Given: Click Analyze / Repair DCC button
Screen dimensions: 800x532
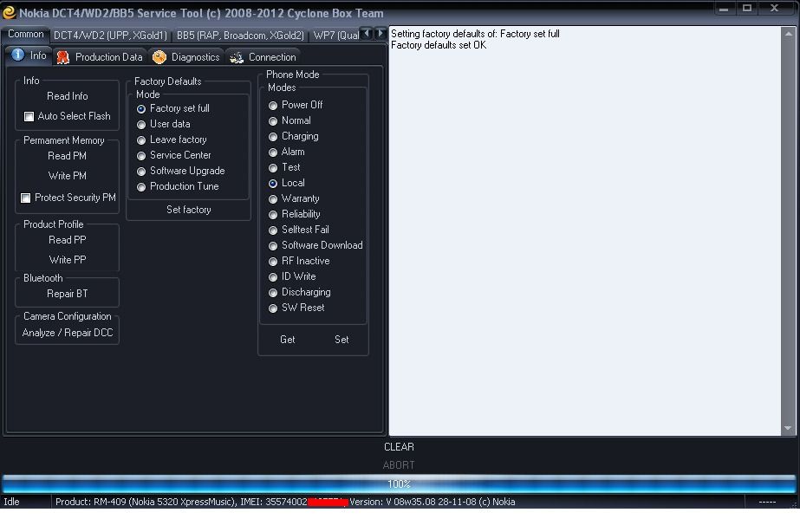Looking at the screenshot, I should 68,333.
